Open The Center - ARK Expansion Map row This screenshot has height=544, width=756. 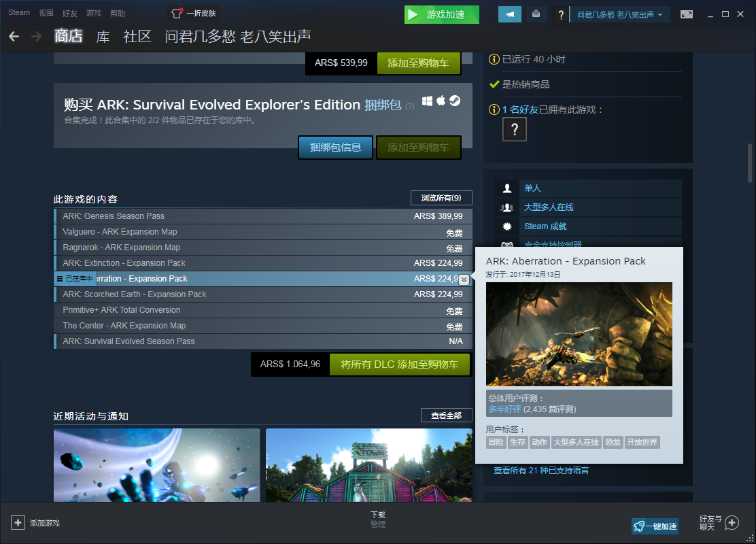coord(263,326)
